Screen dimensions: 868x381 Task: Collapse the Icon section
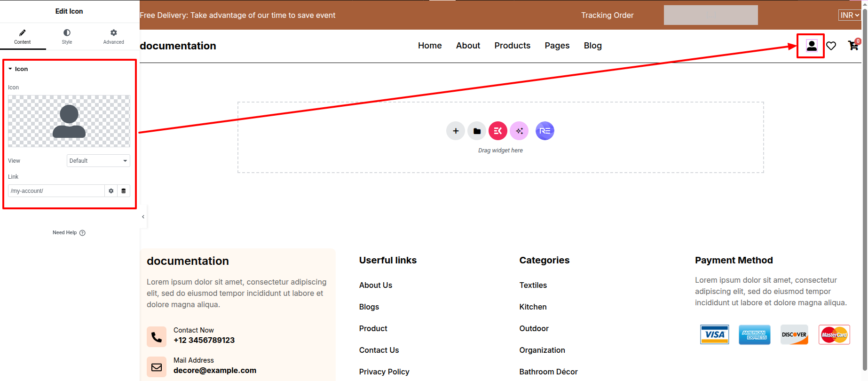coord(18,69)
